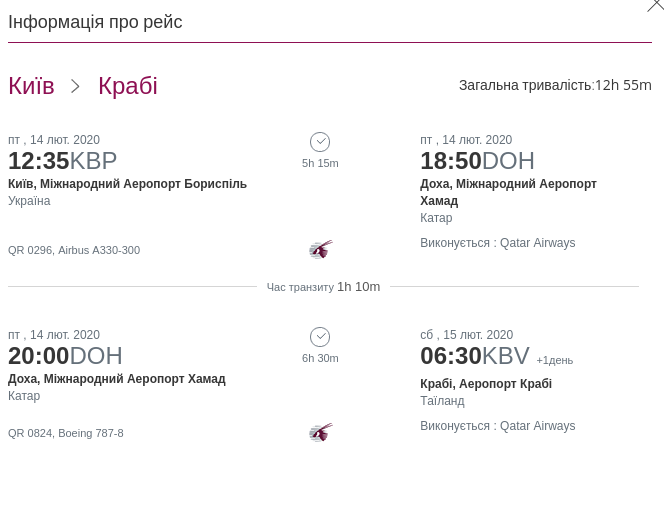
Task: Click arrival time 06:30 KBV
Action: (x=474, y=355)
